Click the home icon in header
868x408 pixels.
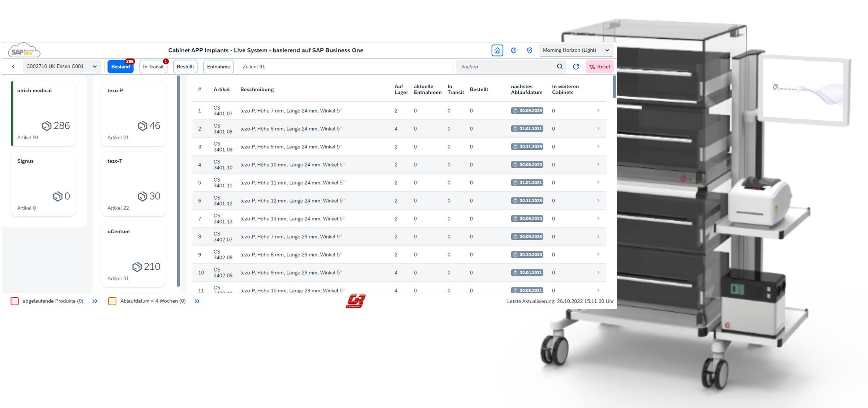pyautogui.click(x=497, y=50)
